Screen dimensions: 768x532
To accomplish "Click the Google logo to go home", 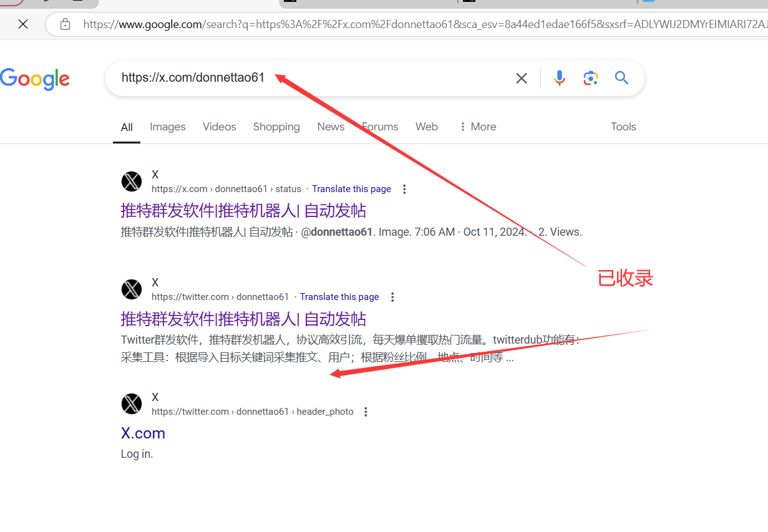I will pos(35,79).
